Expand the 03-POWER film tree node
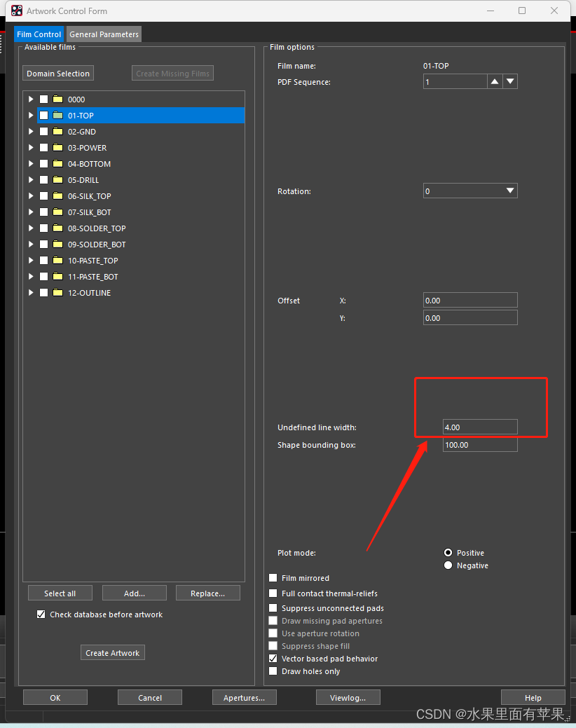 tap(31, 148)
